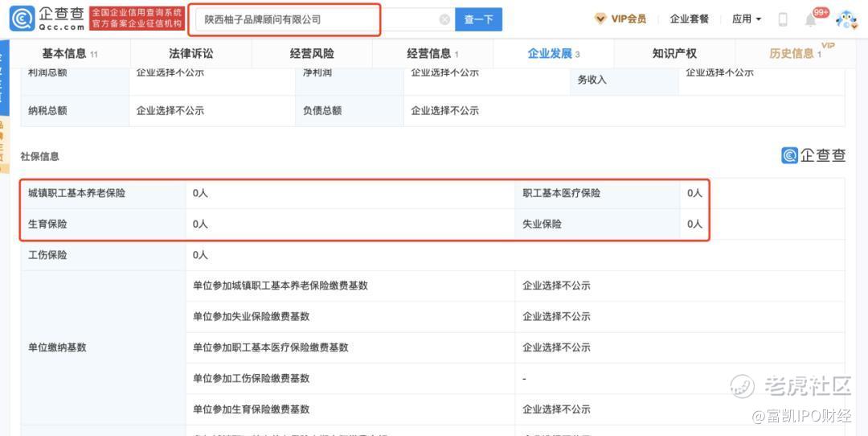868x436 pixels.
Task: Select the 生育保险 label cell
Action: click(103, 224)
